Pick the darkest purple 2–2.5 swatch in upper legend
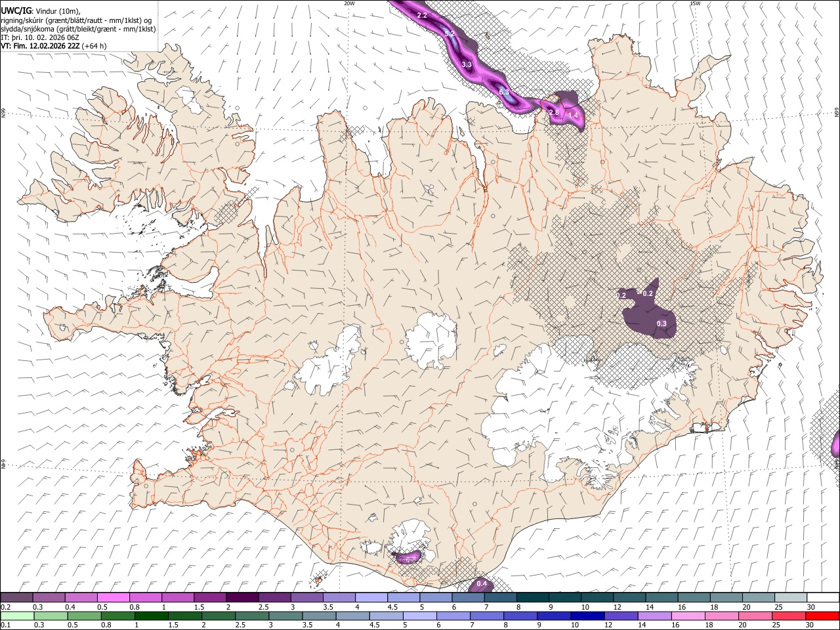840x630 pixels. tap(242, 597)
